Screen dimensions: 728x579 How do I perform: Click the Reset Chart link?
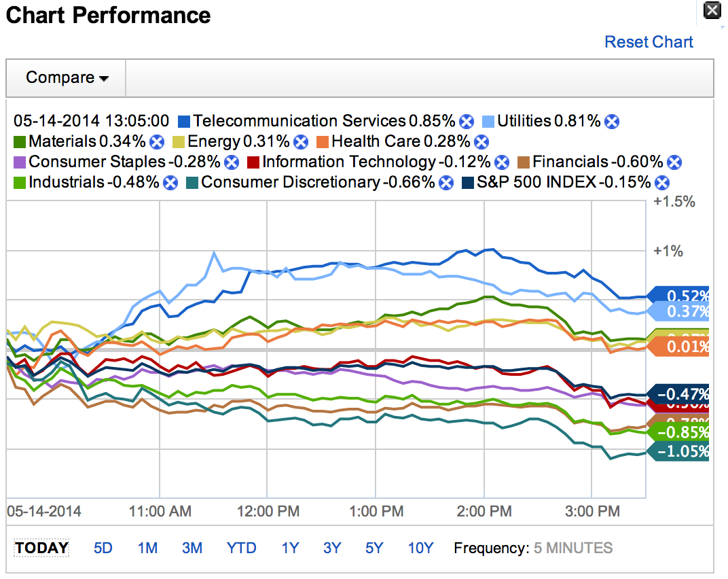[649, 42]
